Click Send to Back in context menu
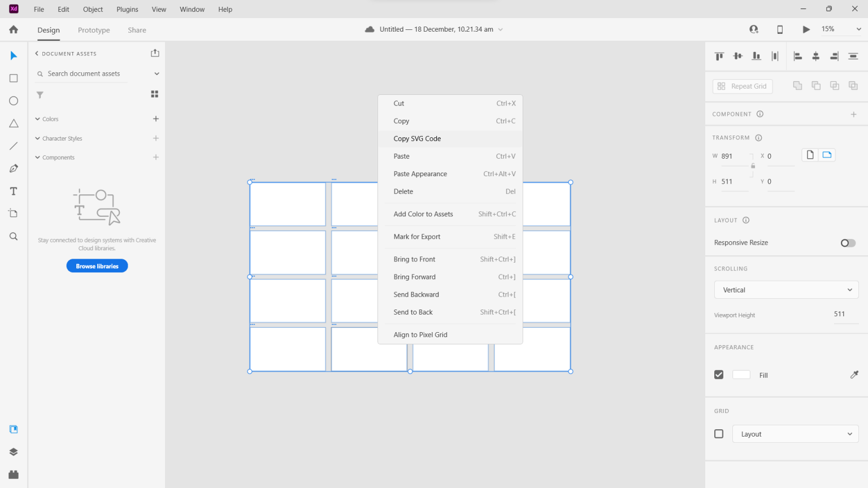The image size is (868, 488). [413, 312]
